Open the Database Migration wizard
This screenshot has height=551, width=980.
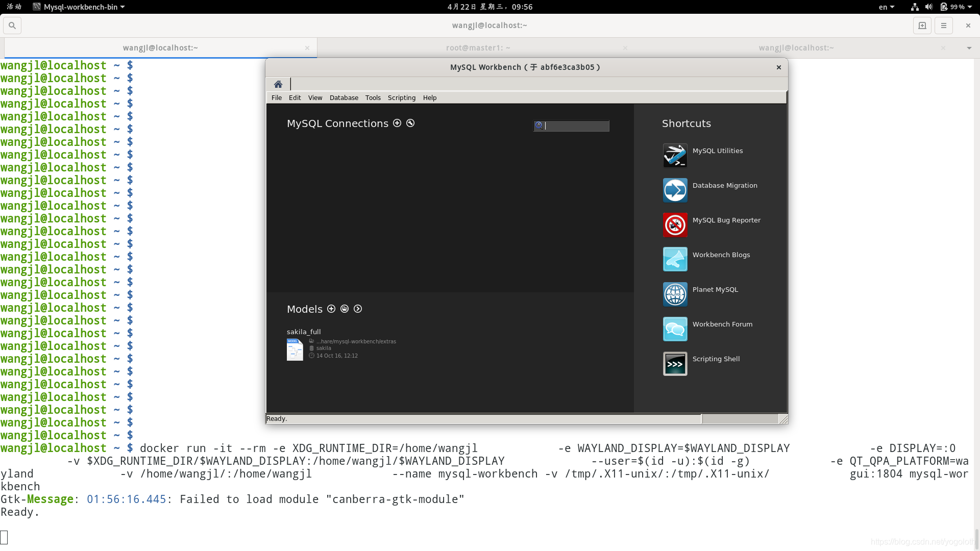[x=675, y=189]
